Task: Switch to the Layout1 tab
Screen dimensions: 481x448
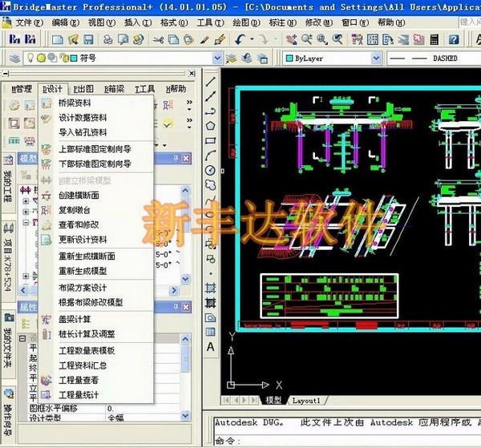Action: pos(306,401)
